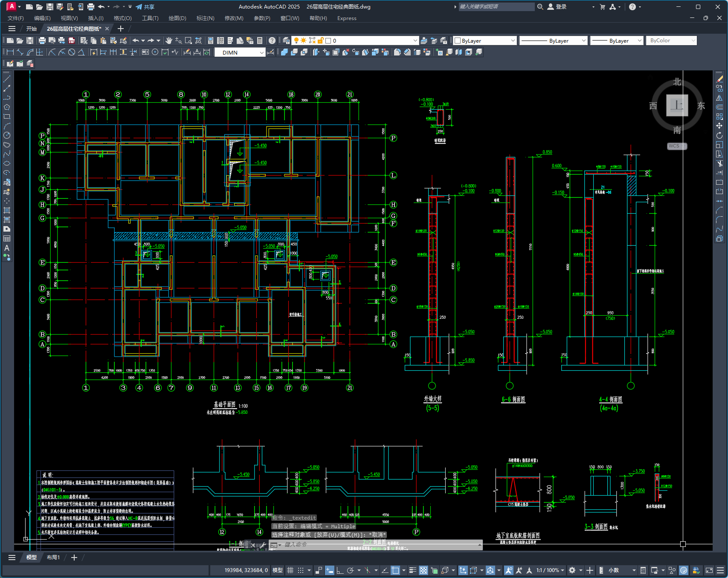Toggle lineweight display in status bar
728x578 pixels.
(412, 570)
